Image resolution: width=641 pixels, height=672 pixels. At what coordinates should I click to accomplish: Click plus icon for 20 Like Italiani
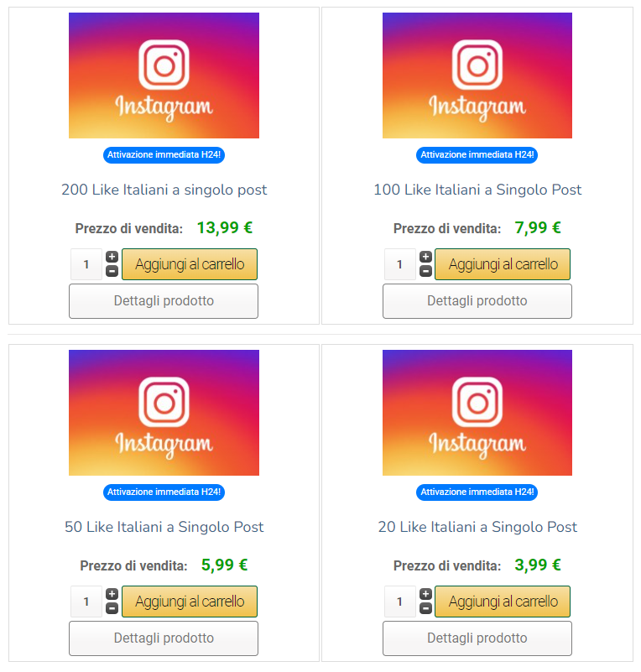click(x=425, y=594)
